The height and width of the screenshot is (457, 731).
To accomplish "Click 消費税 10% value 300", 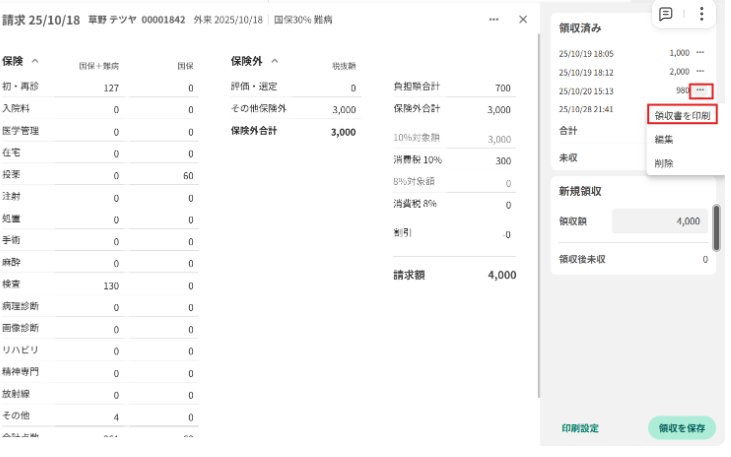I will click(503, 161).
